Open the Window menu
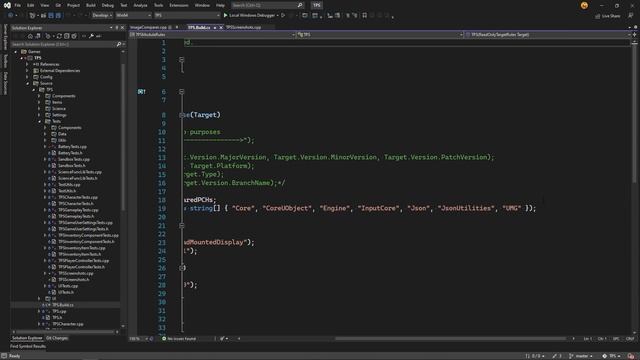Screen dimensions: 640x360 [x=202, y=5]
